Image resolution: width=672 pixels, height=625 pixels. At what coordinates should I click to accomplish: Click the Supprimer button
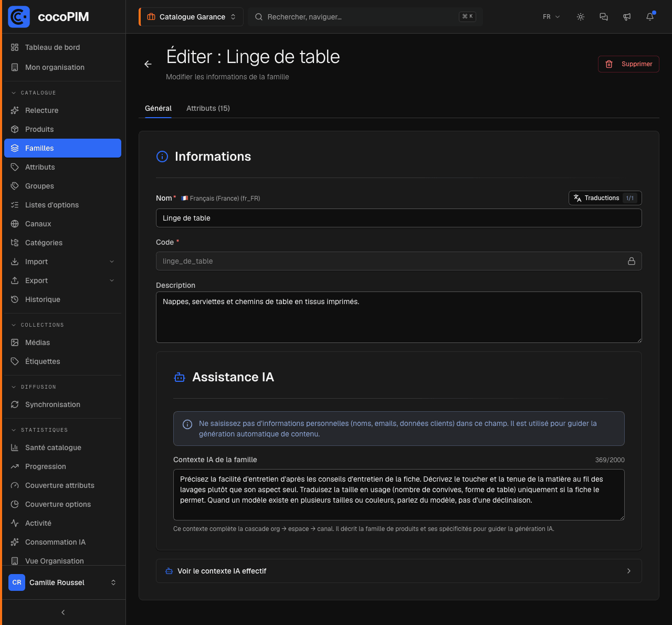628,64
